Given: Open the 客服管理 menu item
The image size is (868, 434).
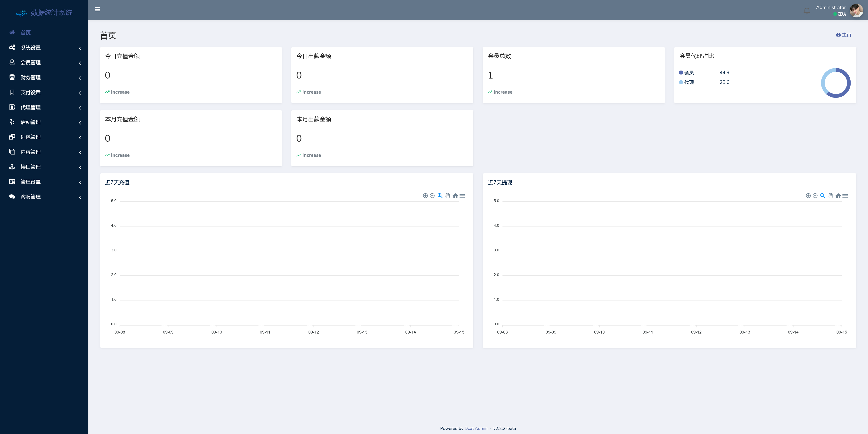Looking at the screenshot, I should coord(30,197).
